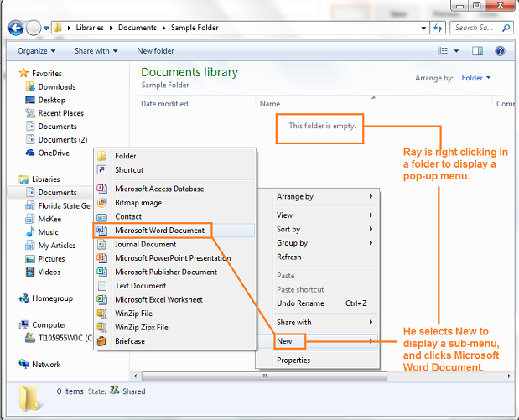Click the WinZip File icon

tap(101, 314)
